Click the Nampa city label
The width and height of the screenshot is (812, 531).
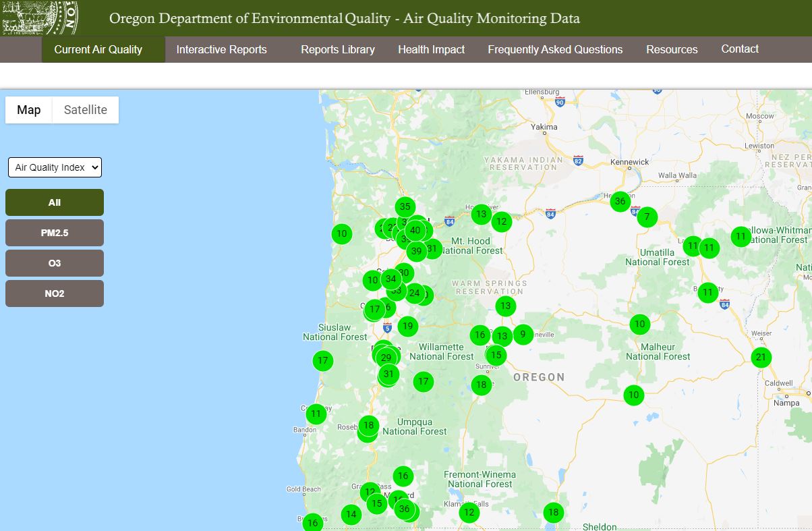787,403
